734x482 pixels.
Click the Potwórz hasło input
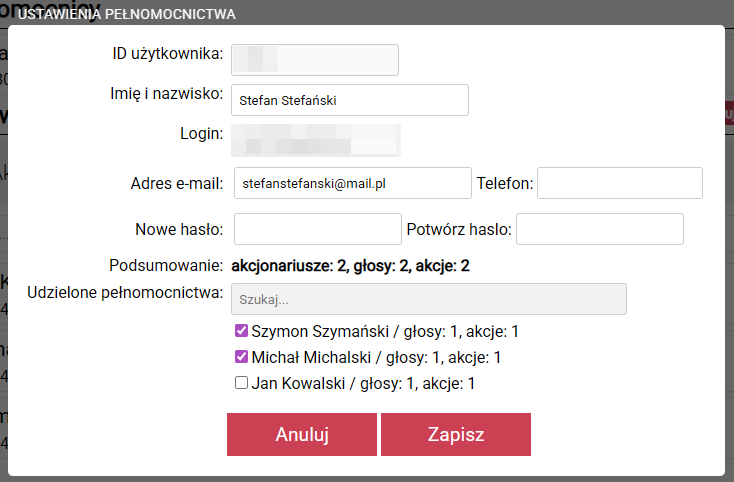[x=599, y=229]
